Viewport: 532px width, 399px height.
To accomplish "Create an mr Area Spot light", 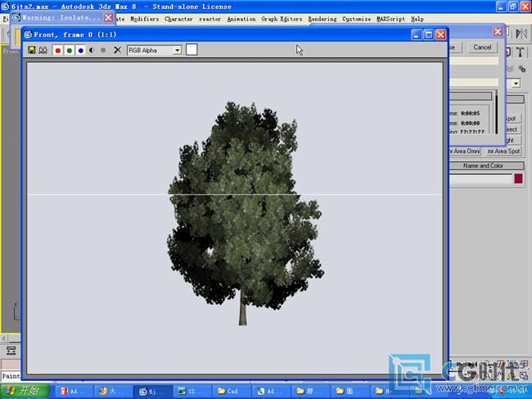I will click(503, 151).
